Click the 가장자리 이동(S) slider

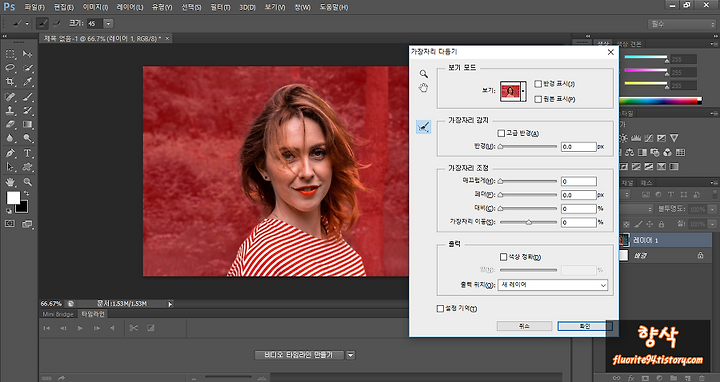tap(528, 222)
